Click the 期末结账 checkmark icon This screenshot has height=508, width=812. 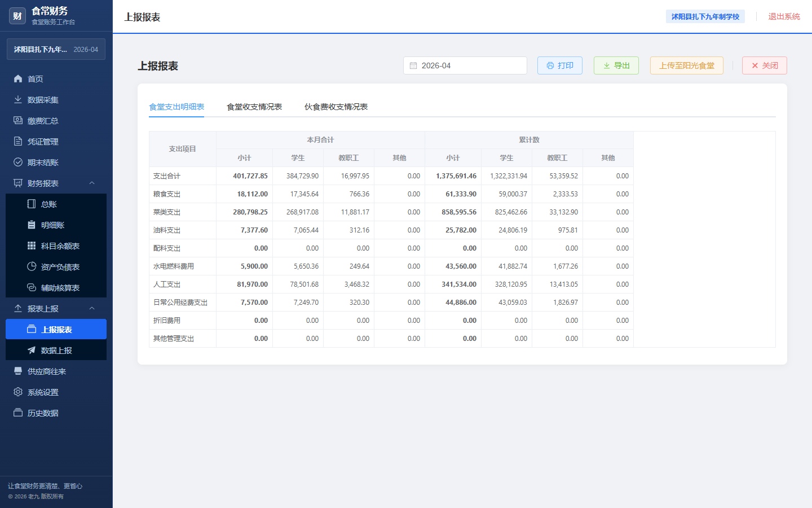click(18, 162)
